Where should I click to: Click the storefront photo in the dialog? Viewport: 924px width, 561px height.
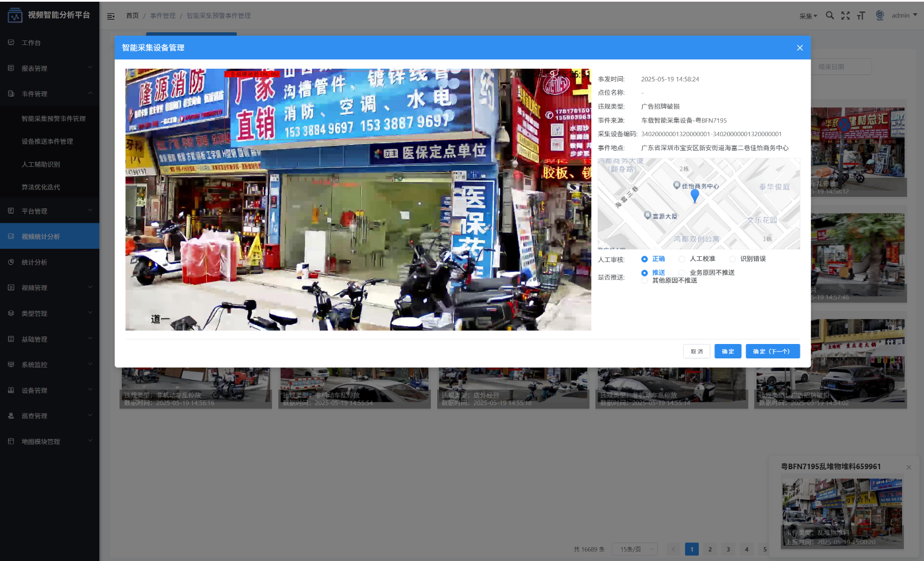click(x=358, y=200)
